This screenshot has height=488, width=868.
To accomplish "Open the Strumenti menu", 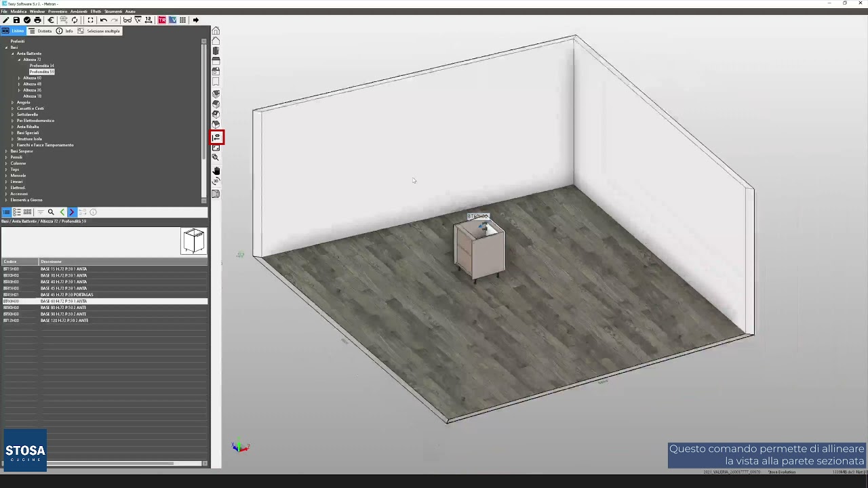I will [x=113, y=12].
